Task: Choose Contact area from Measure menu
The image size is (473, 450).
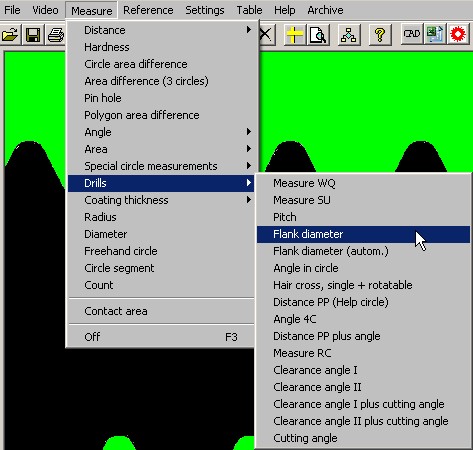Action: tap(161, 311)
